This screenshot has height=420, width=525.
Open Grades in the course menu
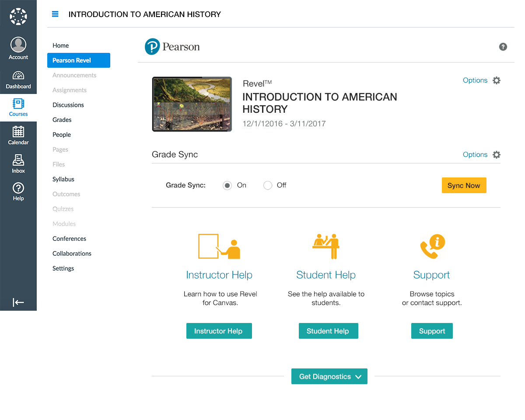[x=62, y=120]
